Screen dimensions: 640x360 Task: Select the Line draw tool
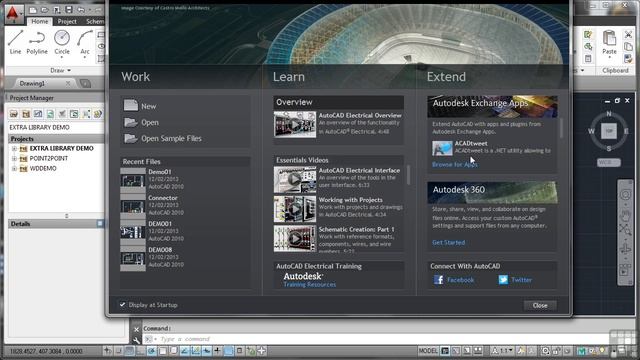point(15,42)
